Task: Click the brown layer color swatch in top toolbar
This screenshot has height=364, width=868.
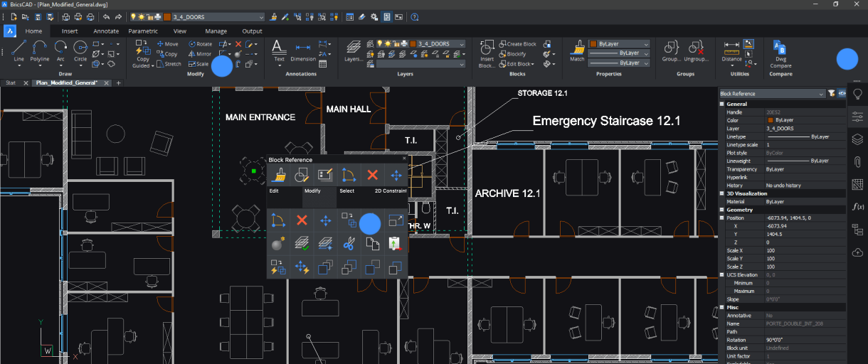Action: click(x=166, y=16)
